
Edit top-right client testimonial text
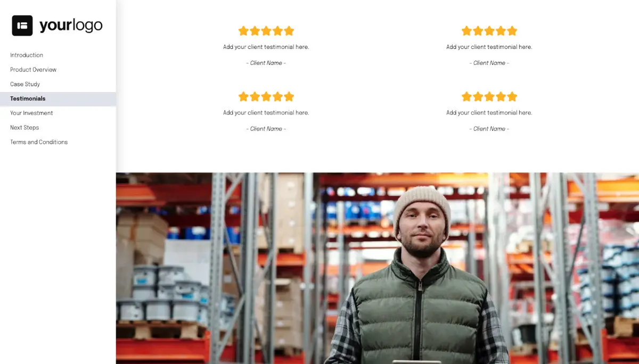(x=489, y=47)
